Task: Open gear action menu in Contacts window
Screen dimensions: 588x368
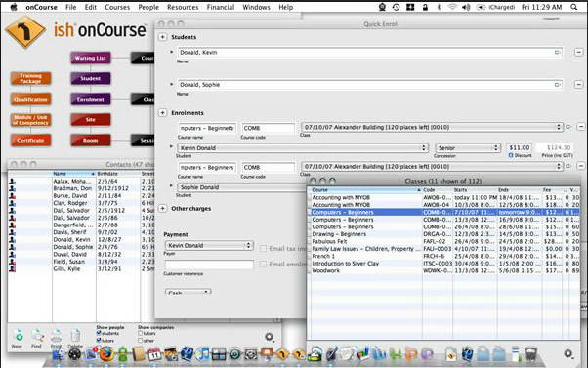Action: point(270,337)
